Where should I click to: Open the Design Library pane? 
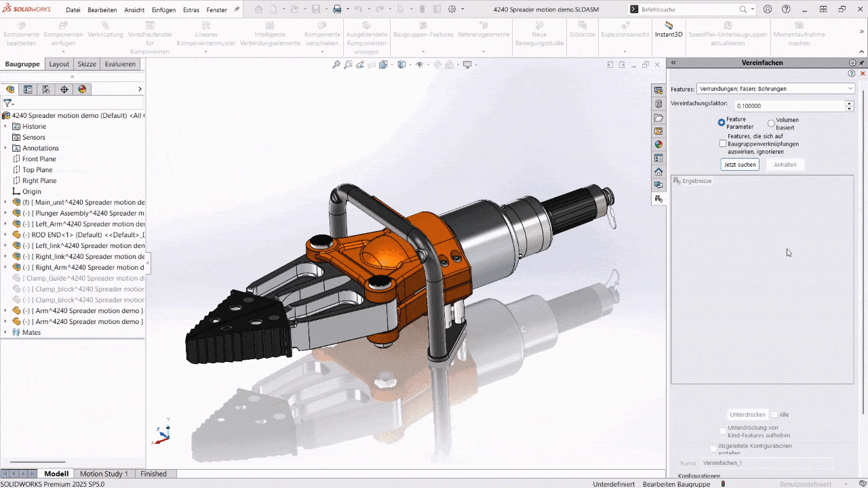pos(658,102)
